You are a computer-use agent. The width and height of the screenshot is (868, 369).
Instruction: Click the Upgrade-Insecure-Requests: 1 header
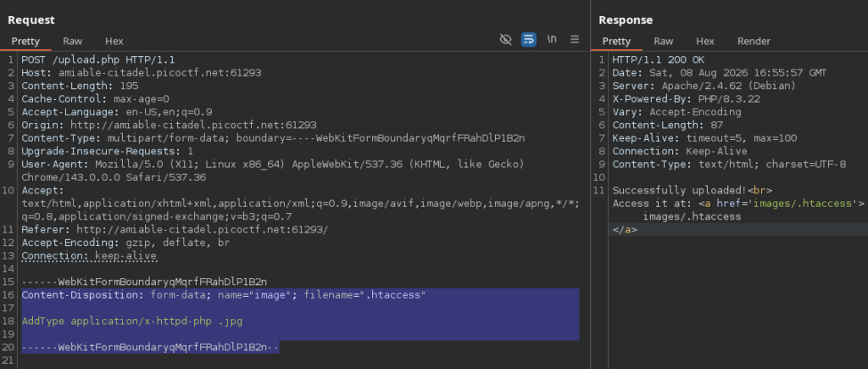(108, 151)
